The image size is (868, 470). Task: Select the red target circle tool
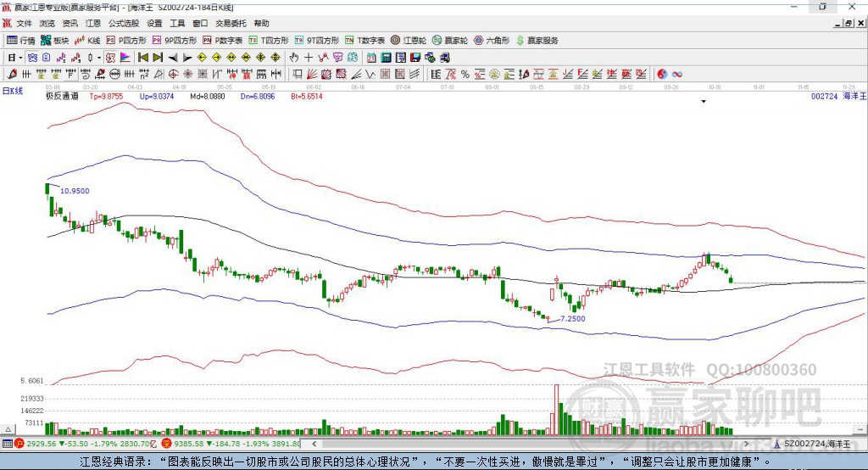pyautogui.click(x=173, y=75)
